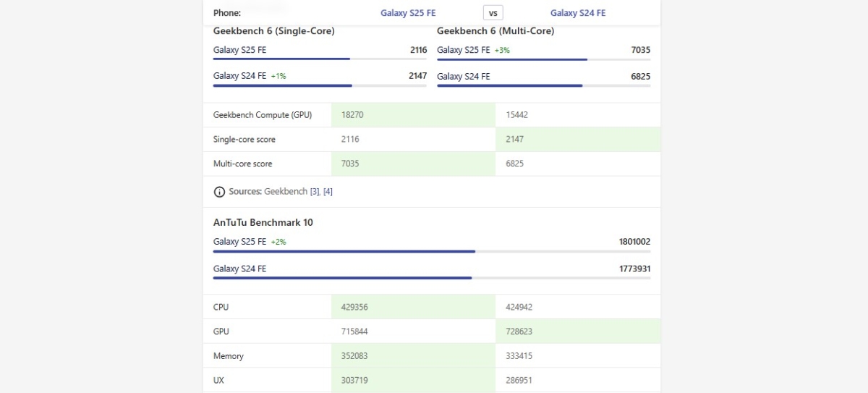Select the 'Geekbench 6 (Single-Core)' heading
The height and width of the screenshot is (393, 868).
[273, 31]
